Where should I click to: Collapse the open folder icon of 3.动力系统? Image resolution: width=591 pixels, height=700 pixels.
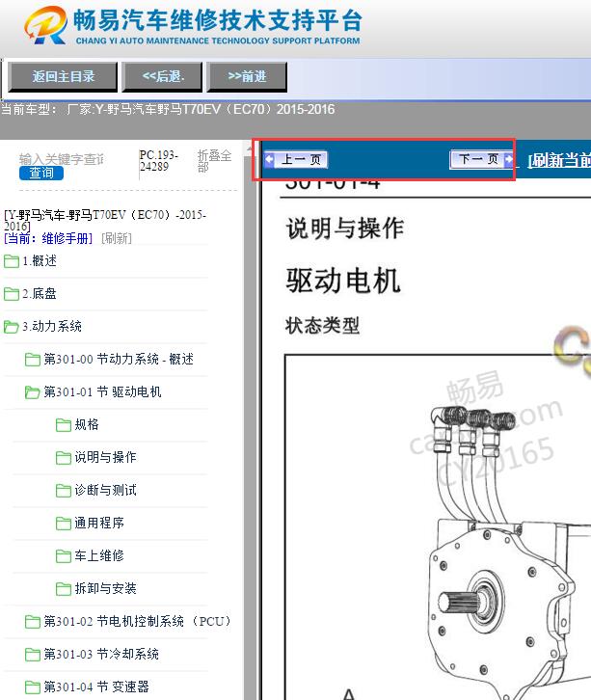coord(12,327)
